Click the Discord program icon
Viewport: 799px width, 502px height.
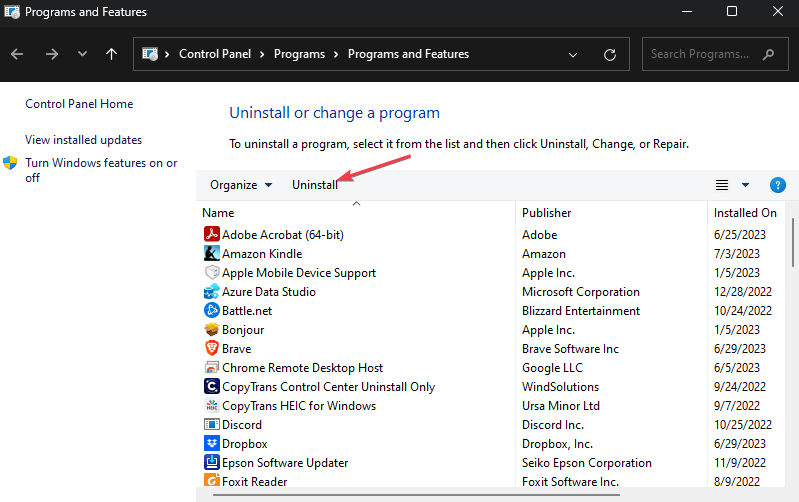(211, 425)
